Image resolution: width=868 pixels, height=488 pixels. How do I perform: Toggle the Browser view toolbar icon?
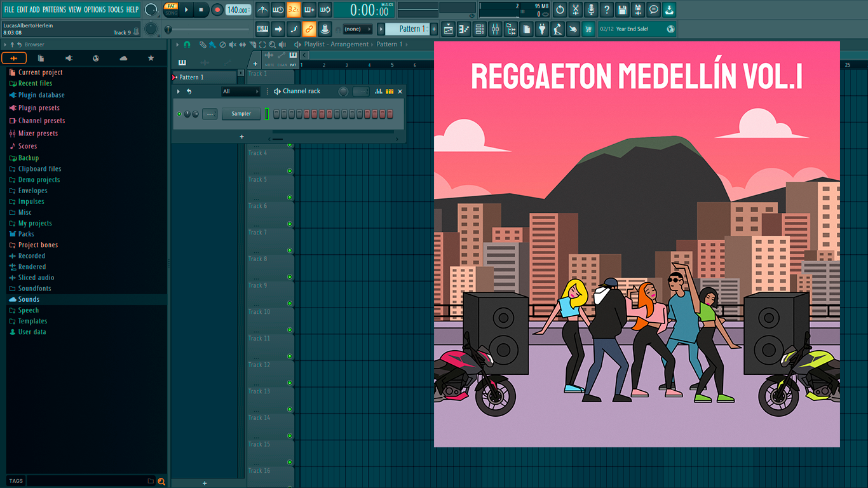511,29
